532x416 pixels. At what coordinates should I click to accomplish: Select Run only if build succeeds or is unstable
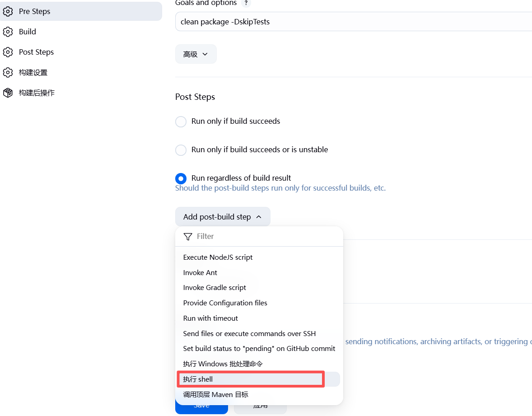(x=181, y=150)
